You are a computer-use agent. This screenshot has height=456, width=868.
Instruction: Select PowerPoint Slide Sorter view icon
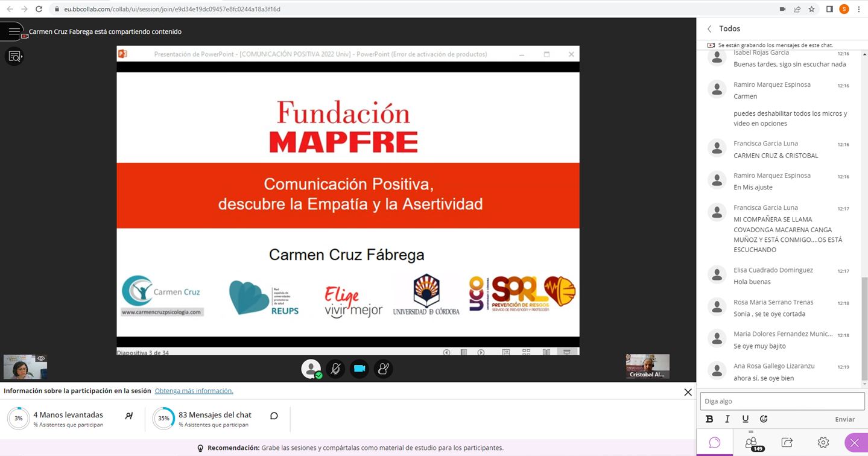click(x=527, y=352)
